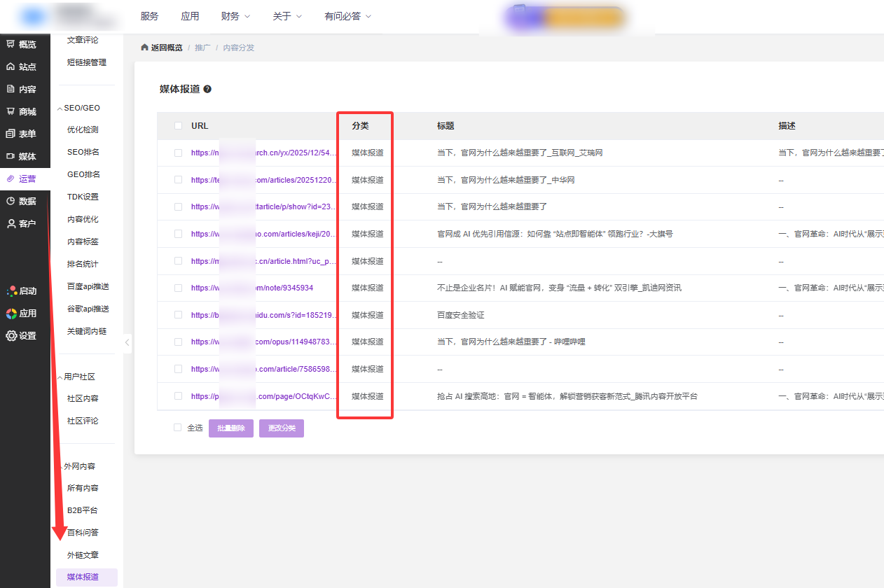This screenshot has height=588, width=884.
Task: Toggle the 全选 checkbox below table
Action: (x=178, y=428)
